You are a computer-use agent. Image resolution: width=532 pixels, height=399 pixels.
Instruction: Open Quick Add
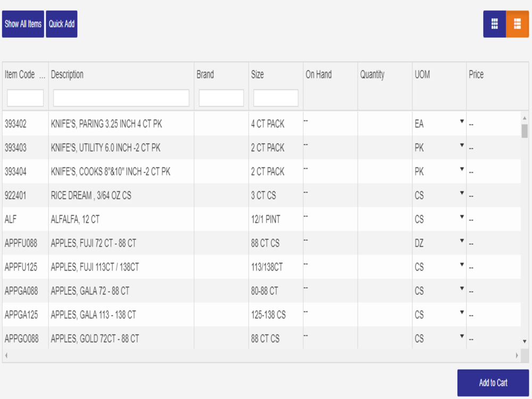tap(61, 24)
